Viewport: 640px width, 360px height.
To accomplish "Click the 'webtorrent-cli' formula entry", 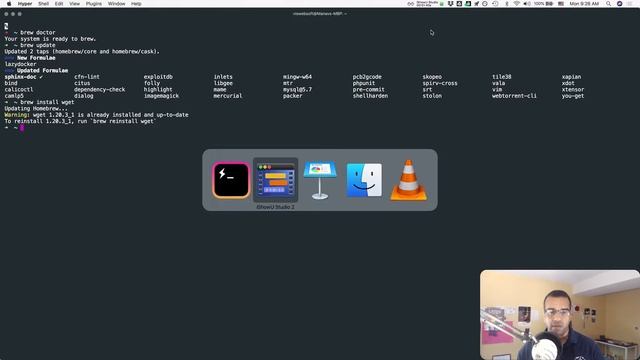I will pyautogui.click(x=514, y=96).
